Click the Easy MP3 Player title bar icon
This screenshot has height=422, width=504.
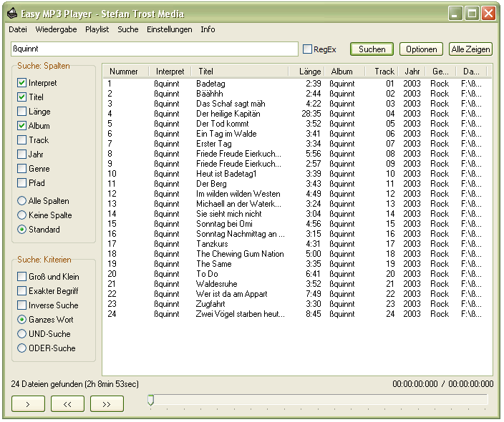coord(12,14)
